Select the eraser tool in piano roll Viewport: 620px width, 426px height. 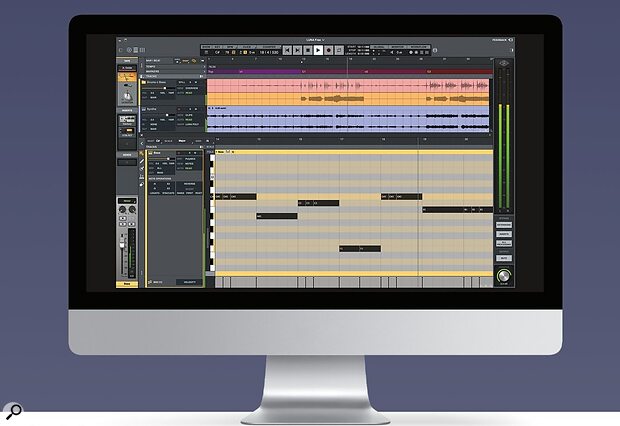(142, 184)
